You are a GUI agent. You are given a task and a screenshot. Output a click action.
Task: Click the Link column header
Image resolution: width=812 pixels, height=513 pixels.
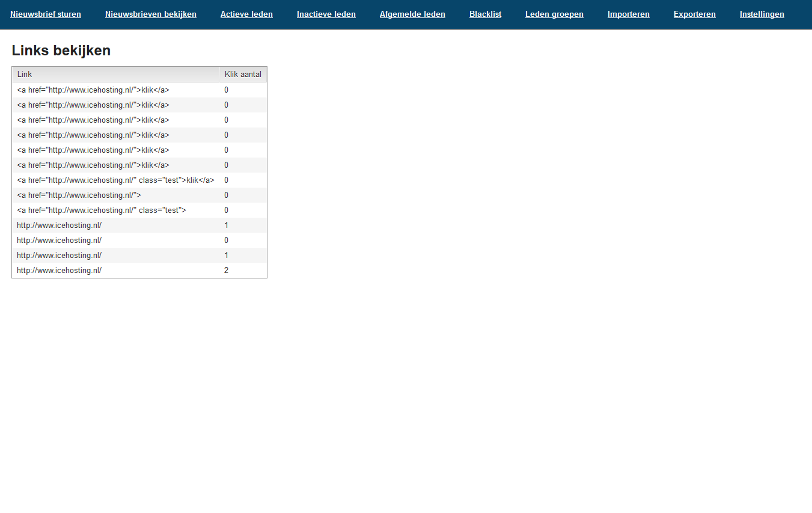pos(25,75)
